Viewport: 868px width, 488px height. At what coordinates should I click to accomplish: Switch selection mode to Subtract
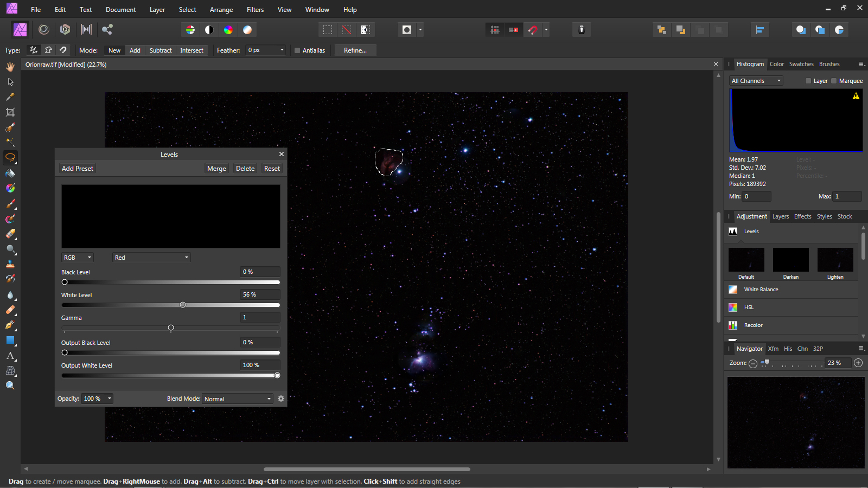[x=161, y=50]
